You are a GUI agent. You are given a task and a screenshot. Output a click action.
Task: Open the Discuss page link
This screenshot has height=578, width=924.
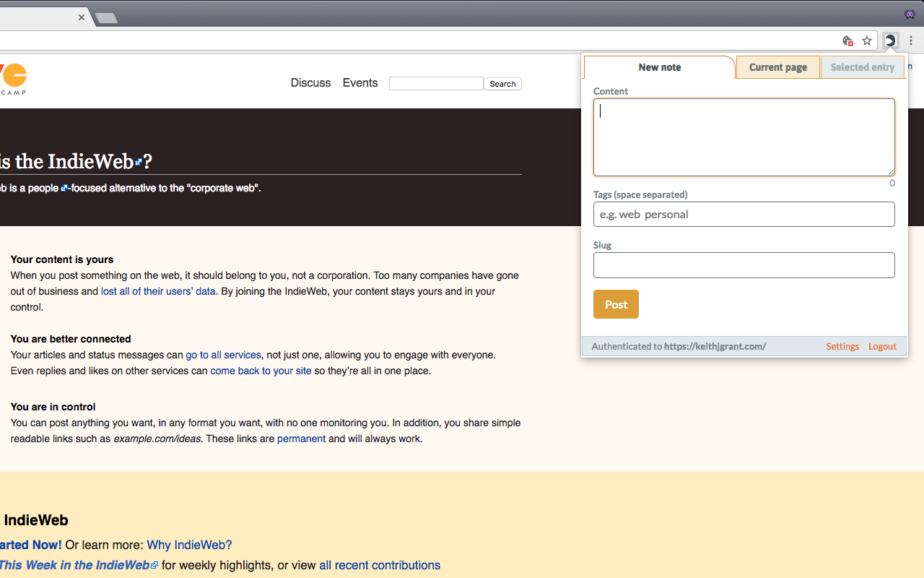click(x=310, y=83)
